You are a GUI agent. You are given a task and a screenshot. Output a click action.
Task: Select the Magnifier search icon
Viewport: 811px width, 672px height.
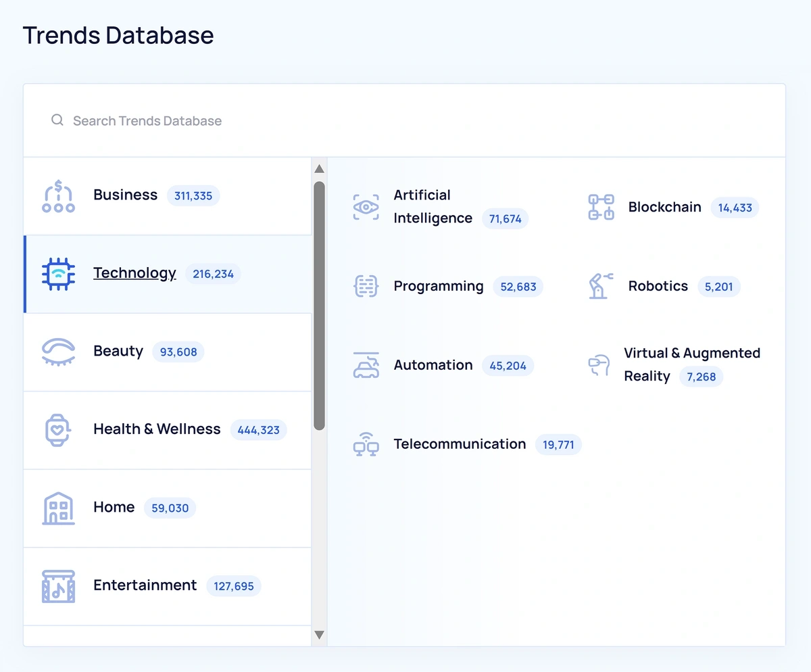click(x=57, y=120)
